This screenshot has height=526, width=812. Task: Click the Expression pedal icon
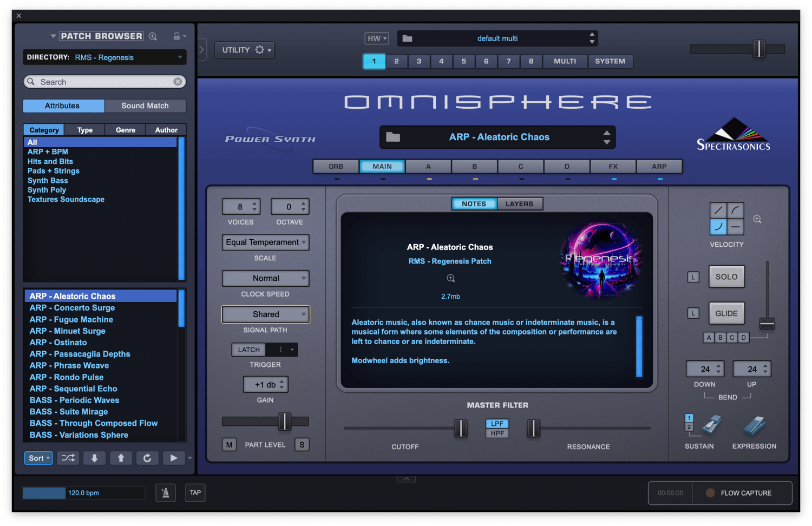click(x=754, y=425)
